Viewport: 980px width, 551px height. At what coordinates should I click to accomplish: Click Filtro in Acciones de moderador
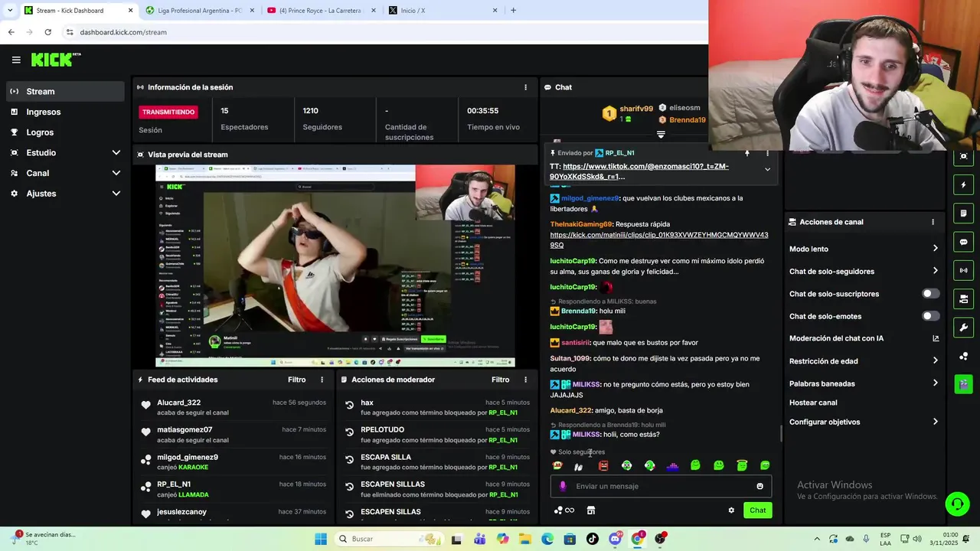(500, 380)
